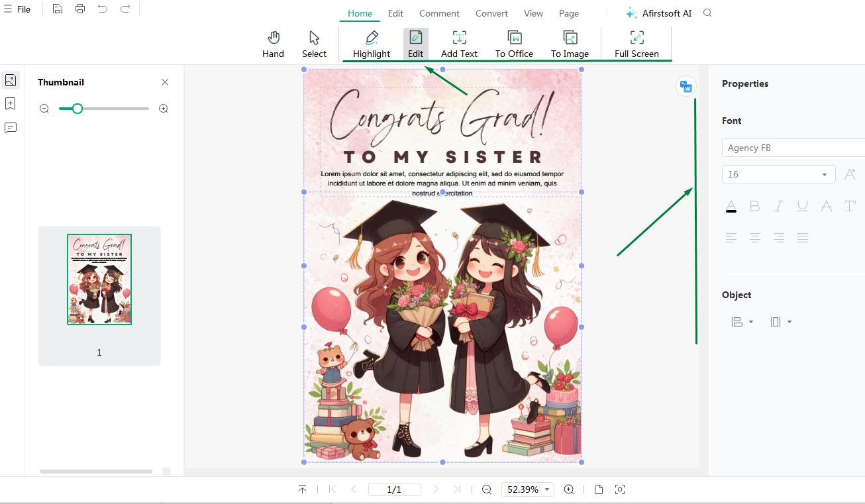Zoom out the document view

487,489
